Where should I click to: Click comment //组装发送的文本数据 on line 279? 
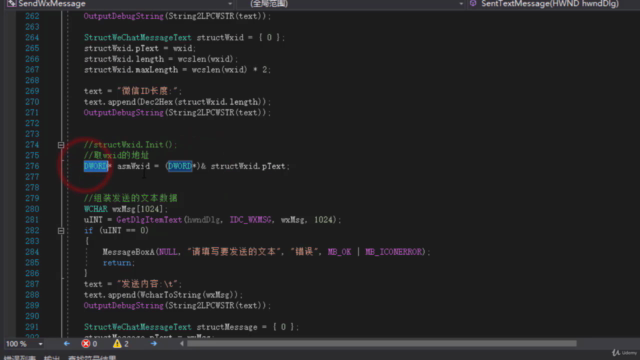pos(131,198)
